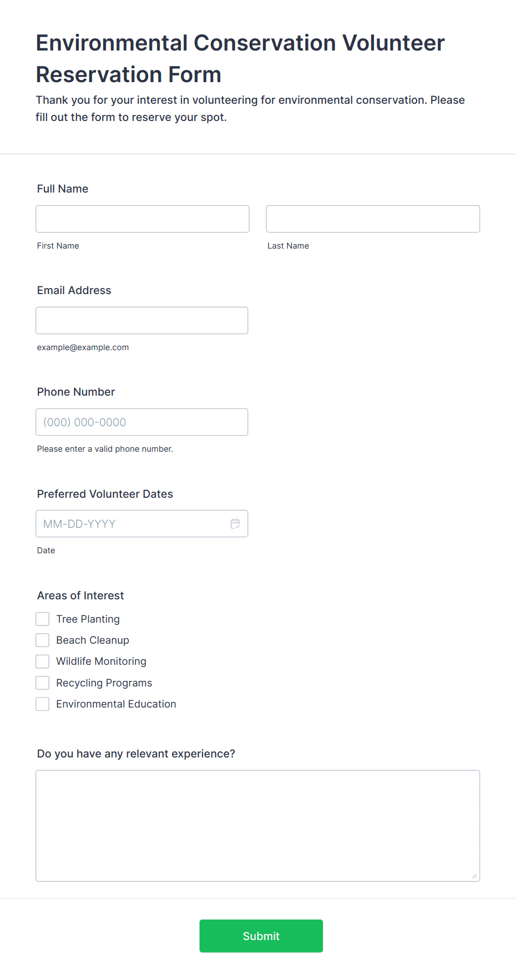Screen dimensions: 516x980
Task: Click the Recycling Programs label
Action: pyautogui.click(x=104, y=683)
